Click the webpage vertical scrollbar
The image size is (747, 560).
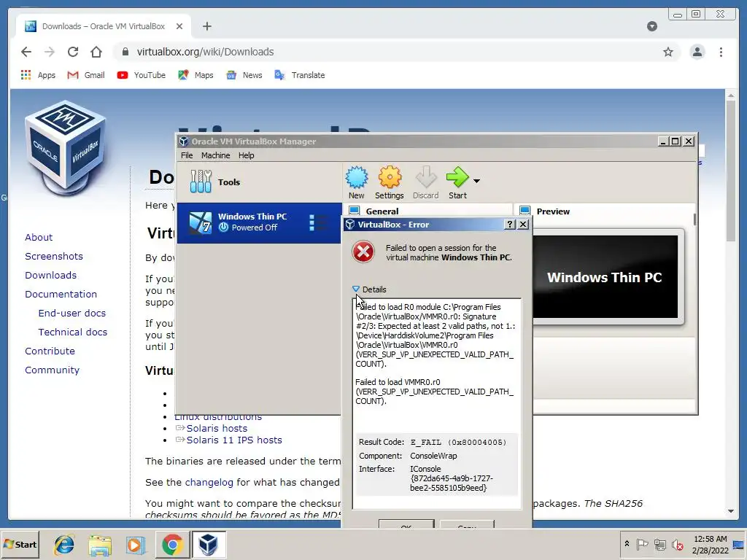(x=731, y=169)
